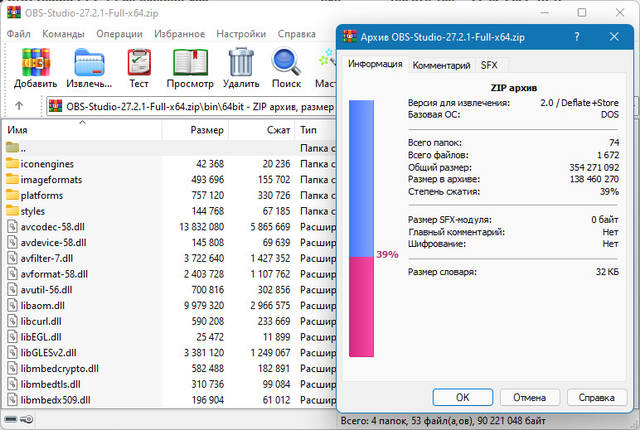Confirm the dialog with OK

coord(462,397)
